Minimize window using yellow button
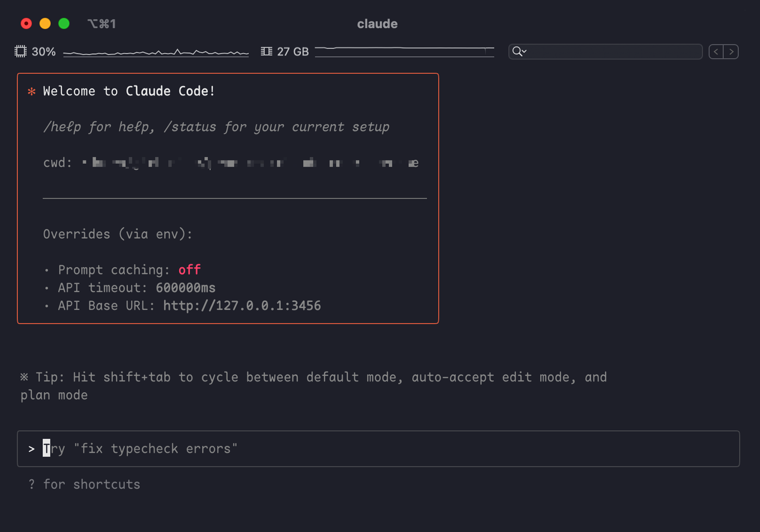Screen dimensions: 760x532 (45, 23)
